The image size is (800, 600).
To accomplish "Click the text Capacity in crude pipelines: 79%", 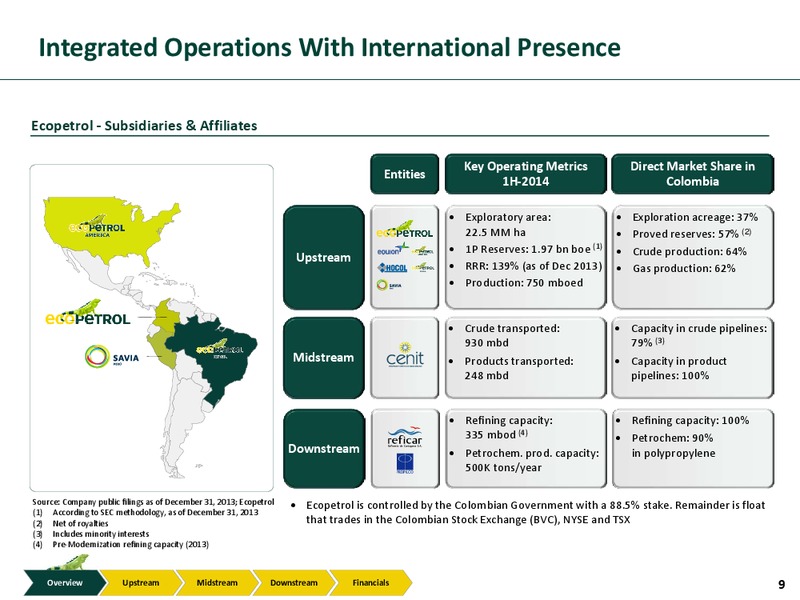I will (699, 335).
